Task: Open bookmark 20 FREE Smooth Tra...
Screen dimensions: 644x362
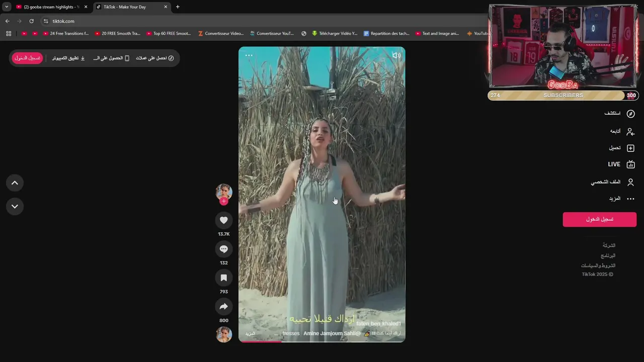Action: 118,34
